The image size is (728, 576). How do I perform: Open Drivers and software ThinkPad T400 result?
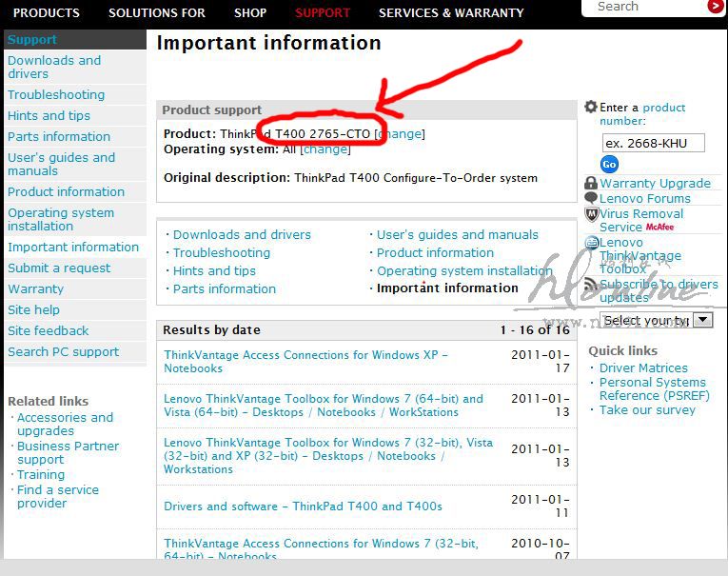[303, 506]
